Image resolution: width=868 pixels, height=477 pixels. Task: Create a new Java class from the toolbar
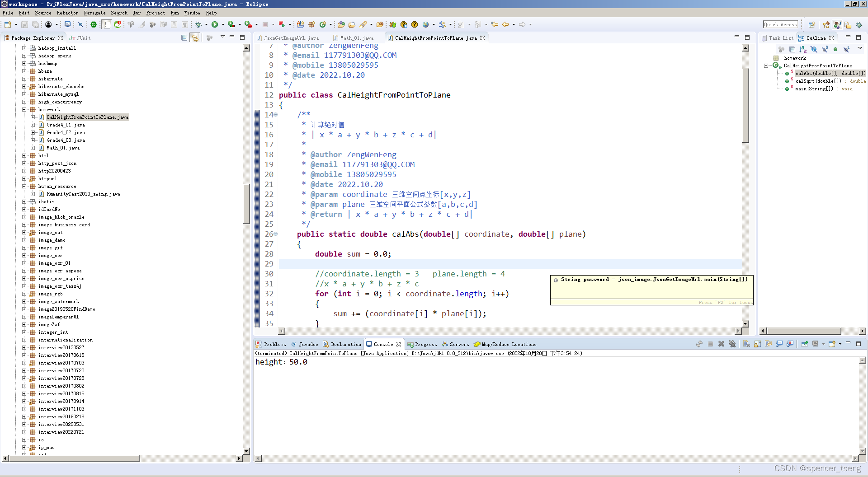(x=323, y=25)
